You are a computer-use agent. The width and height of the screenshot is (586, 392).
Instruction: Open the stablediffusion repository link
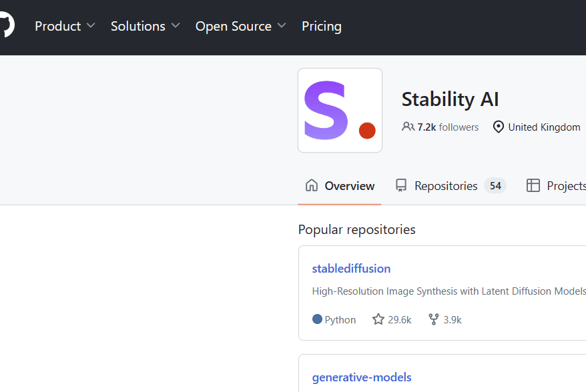pos(351,269)
